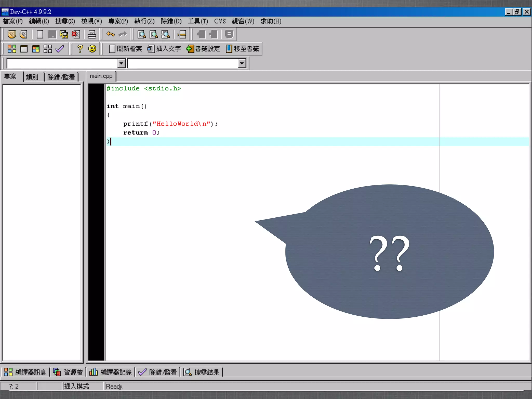This screenshot has width=532, height=399.
Task: Click the Undo arrow icon
Action: pyautogui.click(x=111, y=34)
